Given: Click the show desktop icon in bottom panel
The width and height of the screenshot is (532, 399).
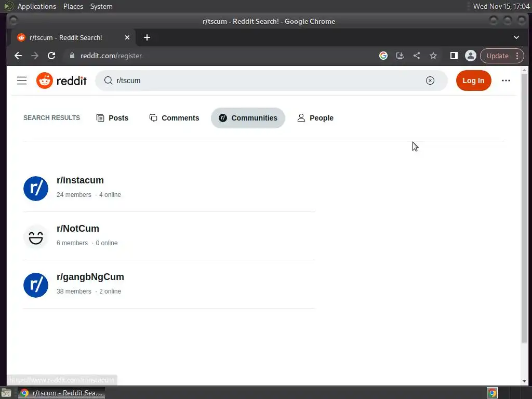Looking at the screenshot, I should click(6, 393).
